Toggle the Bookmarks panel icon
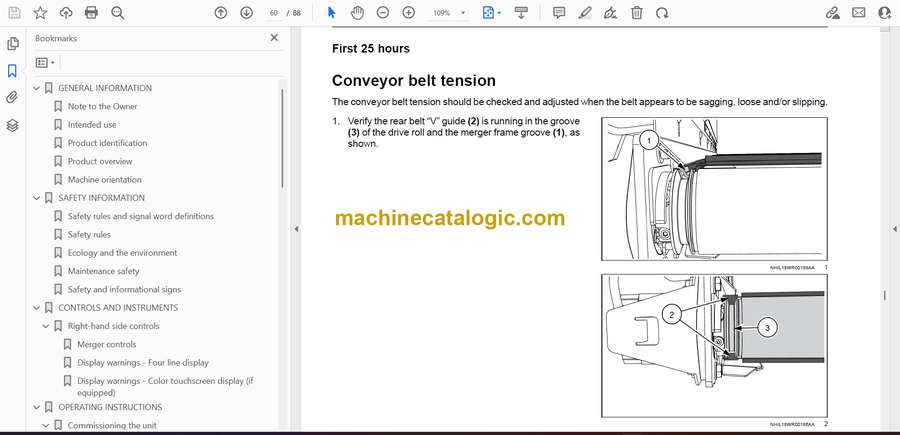Image resolution: width=900 pixels, height=435 pixels. tap(12, 71)
